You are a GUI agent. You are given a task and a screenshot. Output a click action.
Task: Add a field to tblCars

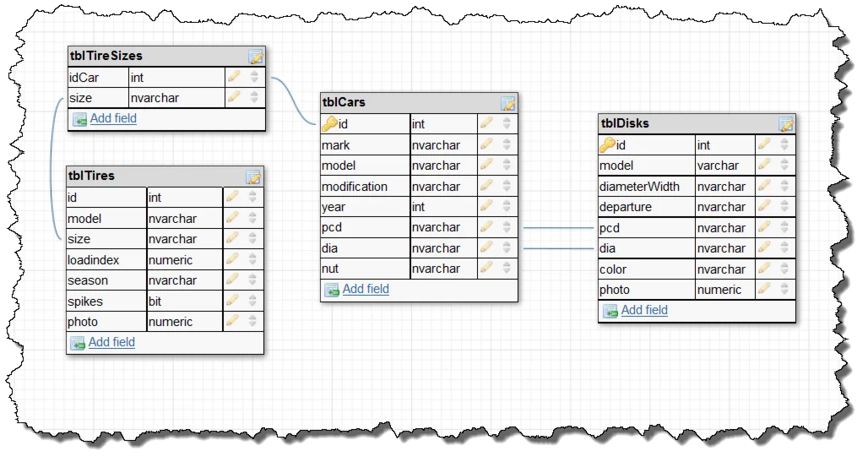[366, 289]
